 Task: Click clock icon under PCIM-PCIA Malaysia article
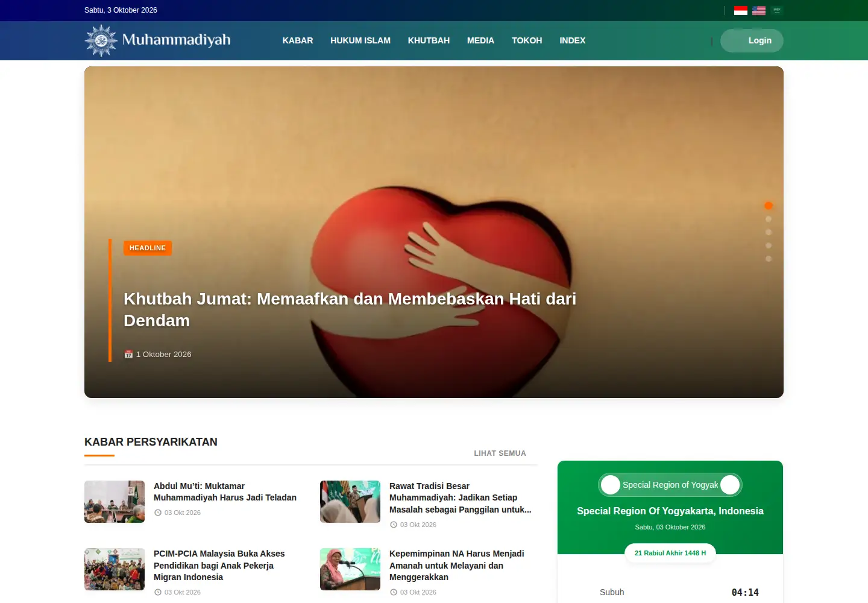(158, 592)
